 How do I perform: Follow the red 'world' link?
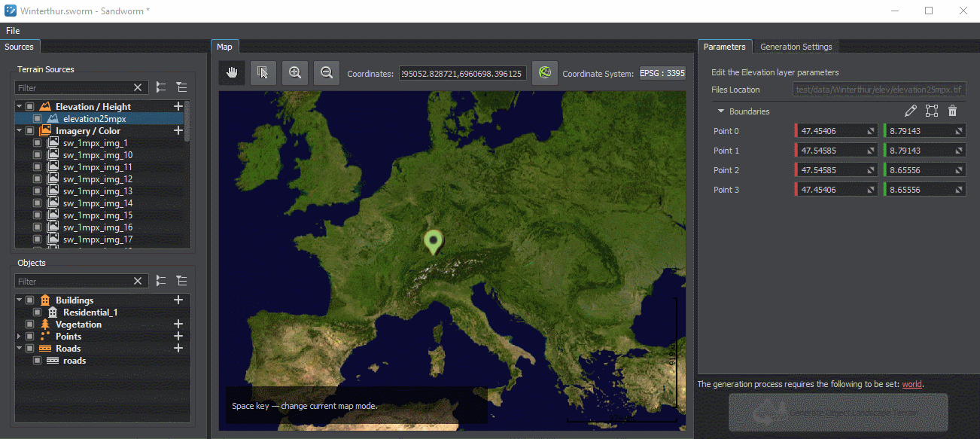(912, 384)
